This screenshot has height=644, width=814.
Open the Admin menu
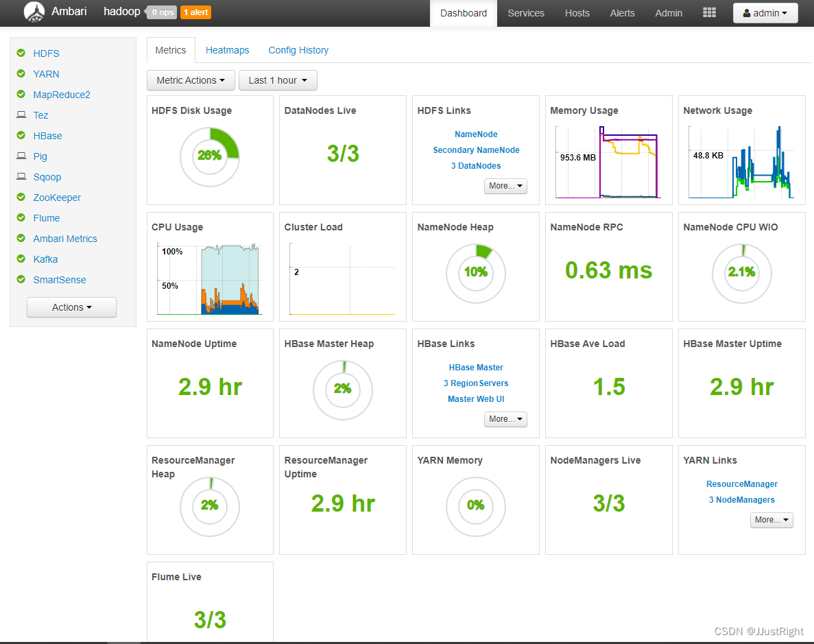pos(669,13)
